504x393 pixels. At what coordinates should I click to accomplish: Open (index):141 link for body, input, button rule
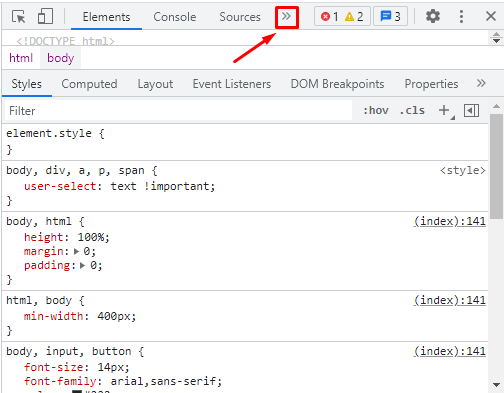point(450,351)
